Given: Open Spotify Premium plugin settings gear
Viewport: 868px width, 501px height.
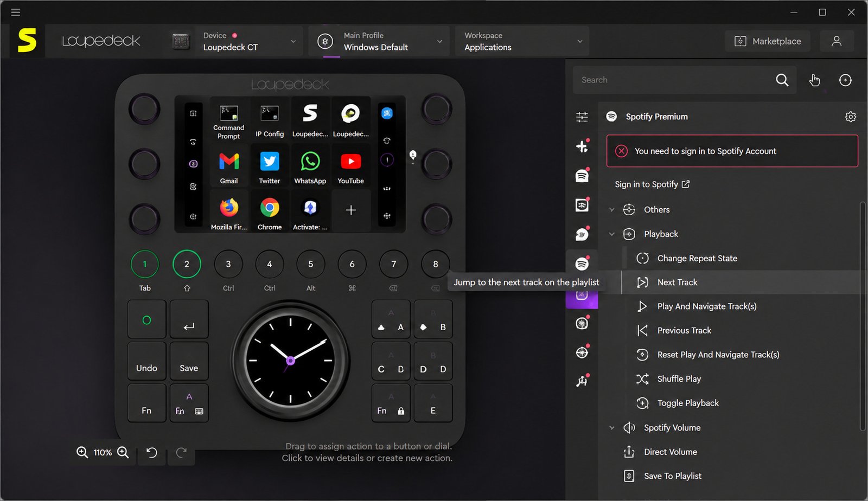Looking at the screenshot, I should 851,117.
